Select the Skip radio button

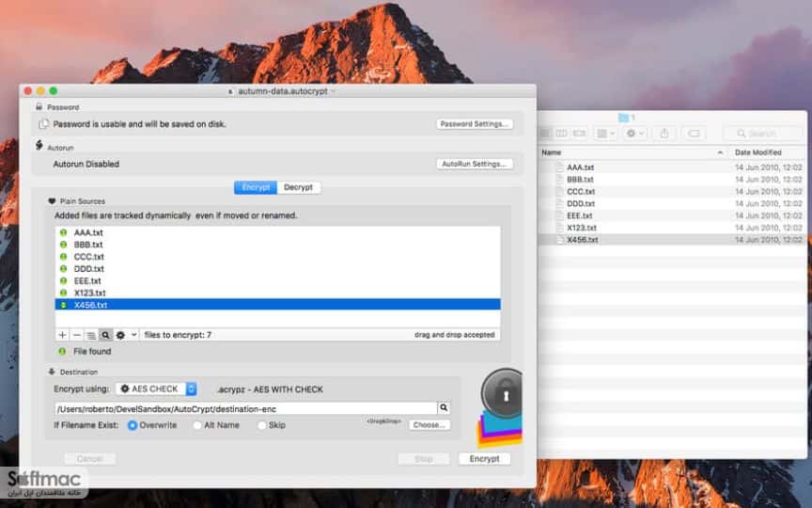262,425
